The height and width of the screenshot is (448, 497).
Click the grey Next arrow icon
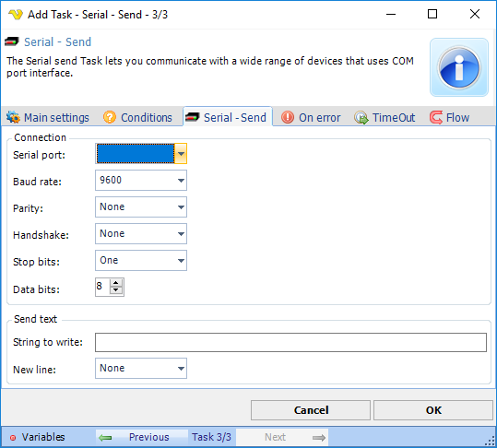pyautogui.click(x=318, y=438)
